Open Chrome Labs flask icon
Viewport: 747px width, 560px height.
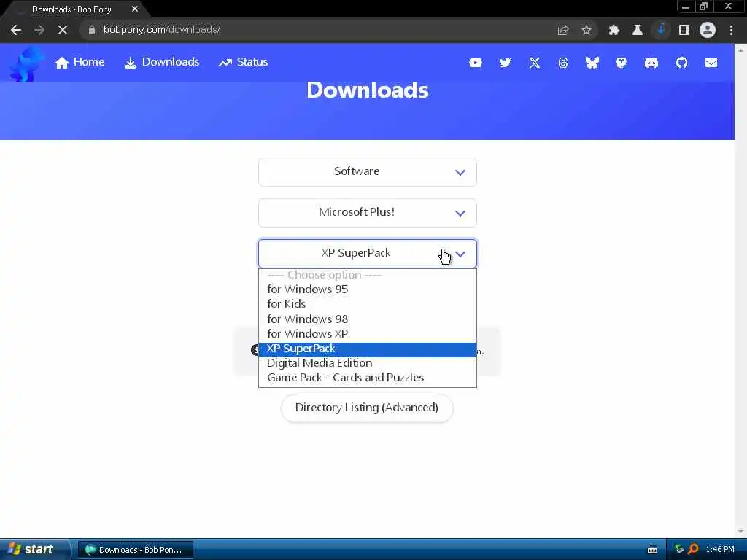pos(638,30)
